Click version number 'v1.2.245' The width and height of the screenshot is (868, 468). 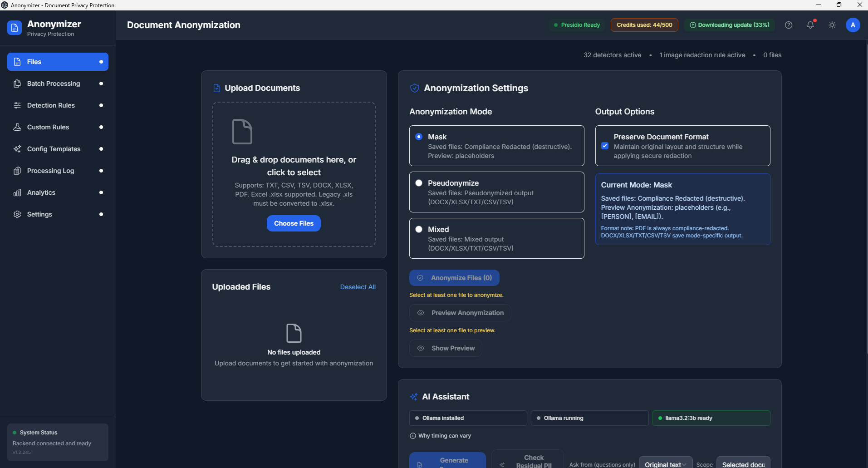(22, 453)
